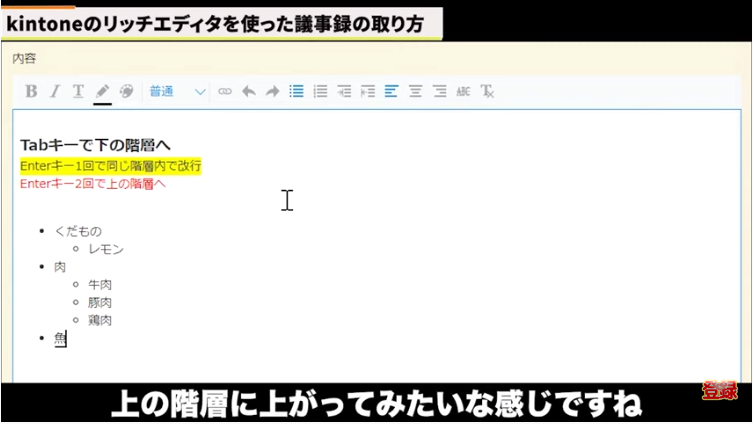Click the 内容 field label

(x=24, y=59)
